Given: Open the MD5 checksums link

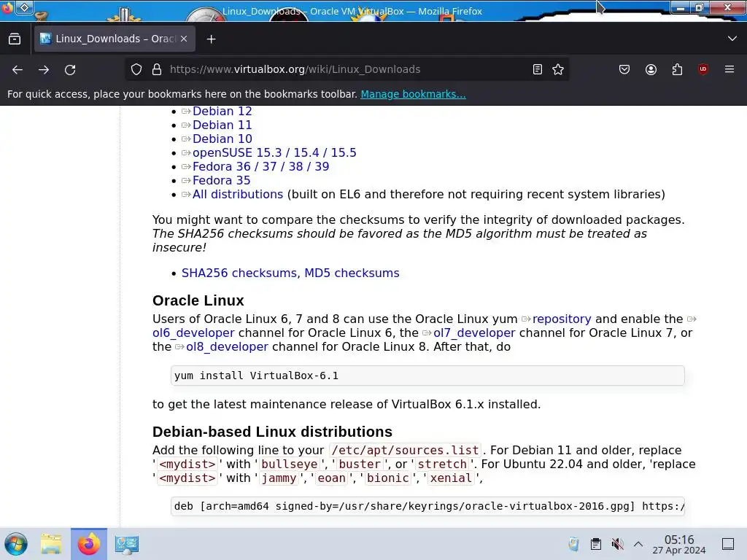Looking at the screenshot, I should click(x=352, y=273).
